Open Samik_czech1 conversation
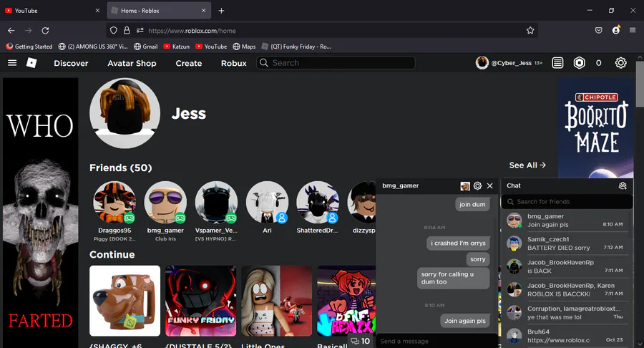This screenshot has width=644, height=348. (x=565, y=243)
